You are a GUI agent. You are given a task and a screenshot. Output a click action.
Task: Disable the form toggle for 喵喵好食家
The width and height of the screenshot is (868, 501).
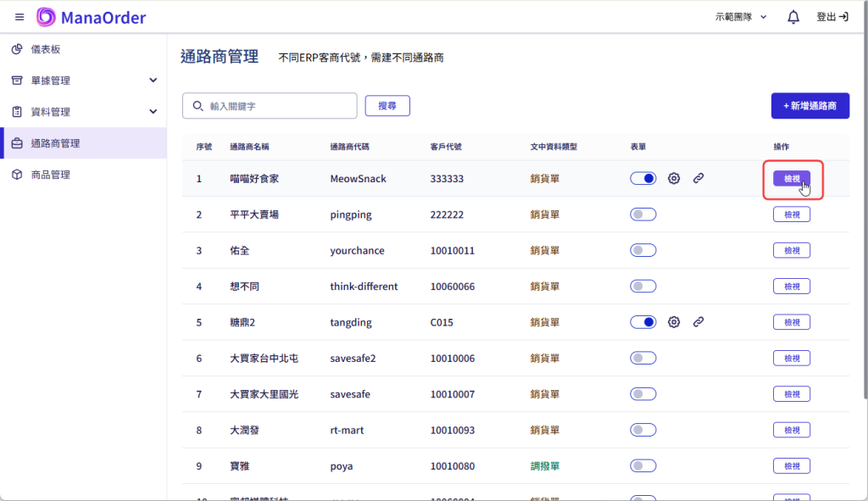click(643, 179)
